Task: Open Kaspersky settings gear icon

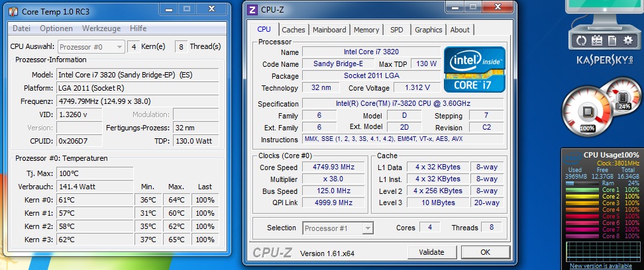Action: (x=628, y=40)
